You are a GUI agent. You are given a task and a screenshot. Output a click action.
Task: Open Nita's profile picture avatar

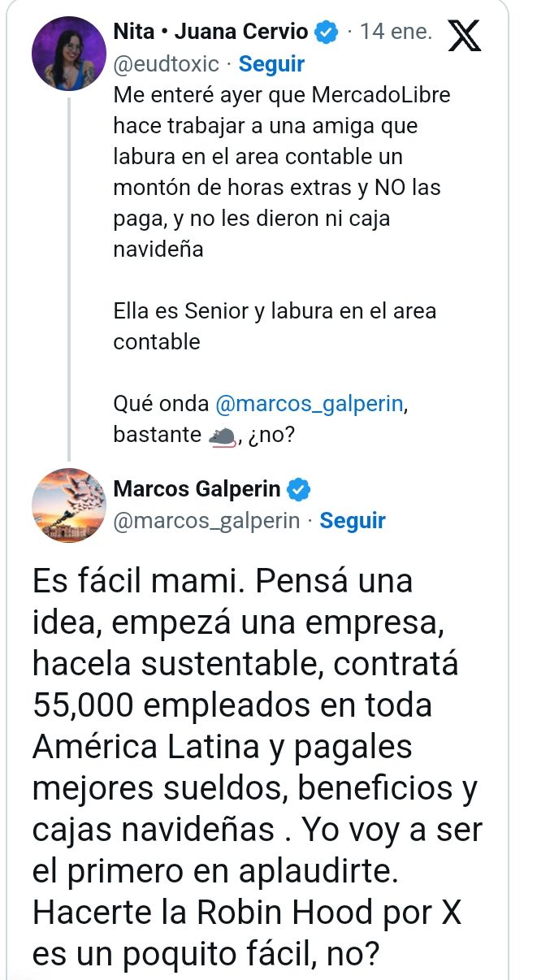(69, 54)
